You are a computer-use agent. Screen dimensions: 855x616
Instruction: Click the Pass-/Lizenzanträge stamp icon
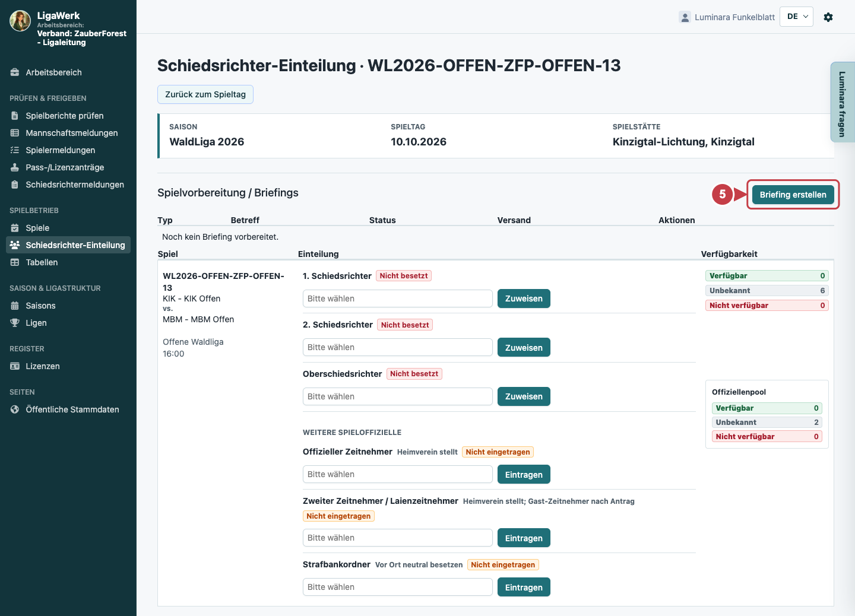click(x=15, y=167)
